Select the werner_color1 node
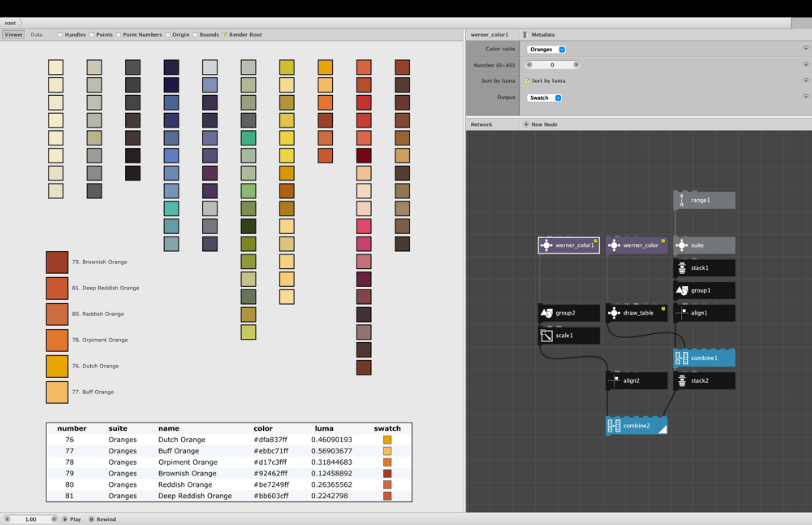The height and width of the screenshot is (525, 812). 569,245
